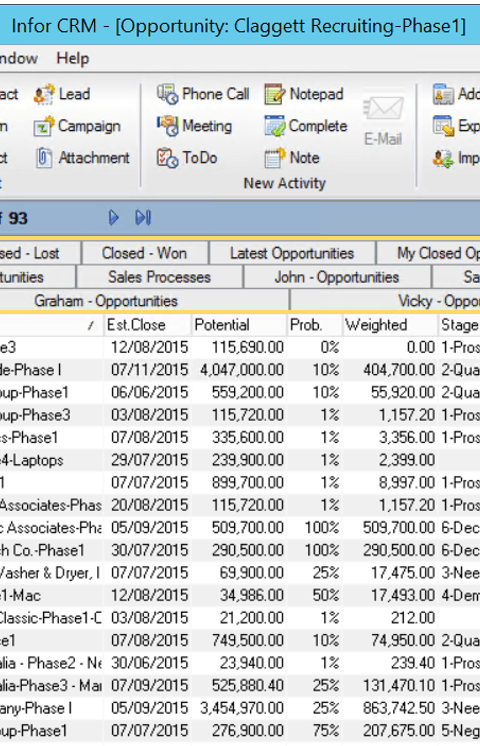The height and width of the screenshot is (746, 480).
Task: Click the 50% probability cell
Action: point(314,596)
